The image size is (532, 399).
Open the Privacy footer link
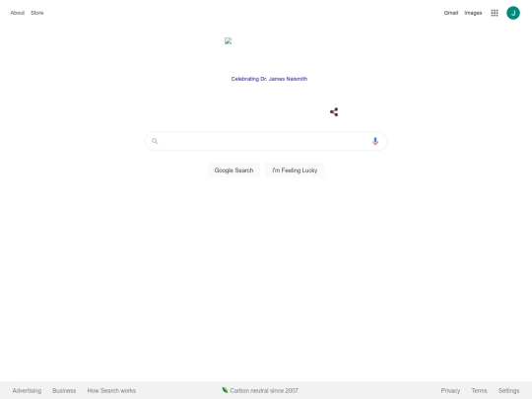pyautogui.click(x=450, y=390)
